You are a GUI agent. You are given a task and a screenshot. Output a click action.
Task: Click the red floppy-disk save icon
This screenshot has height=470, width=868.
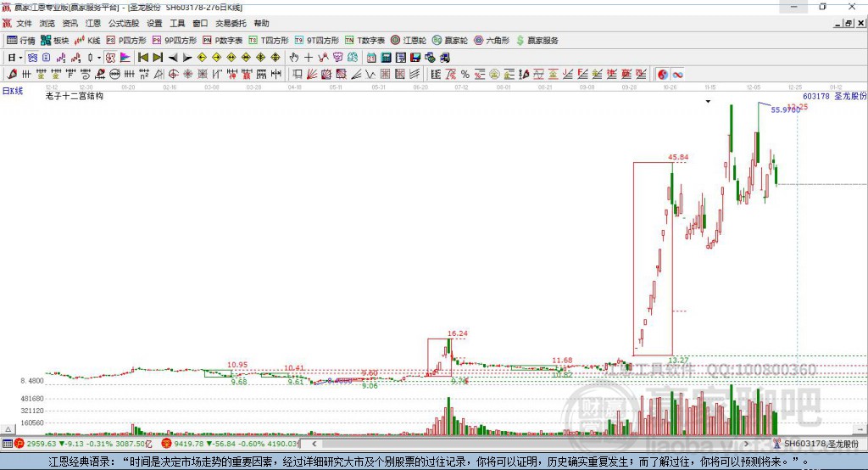[415, 58]
